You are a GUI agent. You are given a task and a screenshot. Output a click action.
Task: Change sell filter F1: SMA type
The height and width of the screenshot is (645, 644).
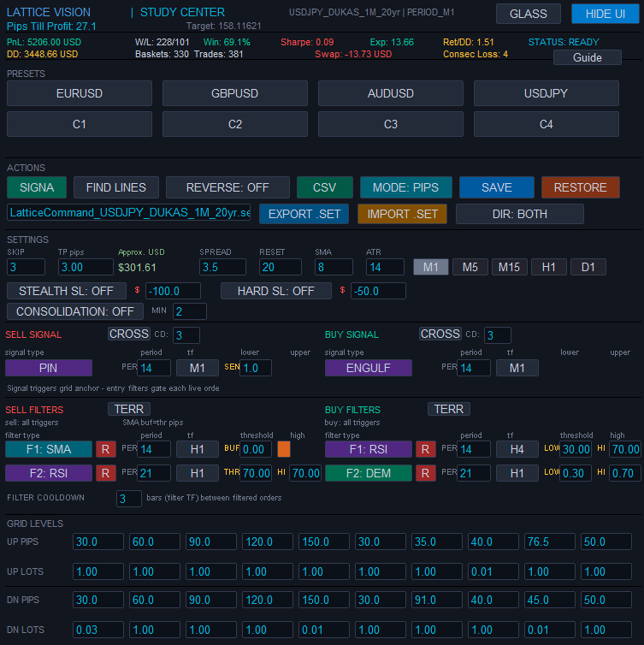point(49,449)
